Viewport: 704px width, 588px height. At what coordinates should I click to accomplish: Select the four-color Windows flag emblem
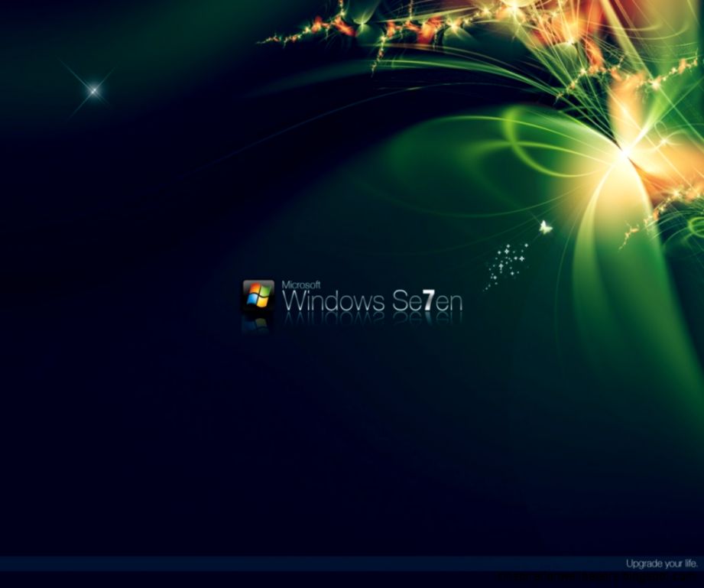point(258,294)
